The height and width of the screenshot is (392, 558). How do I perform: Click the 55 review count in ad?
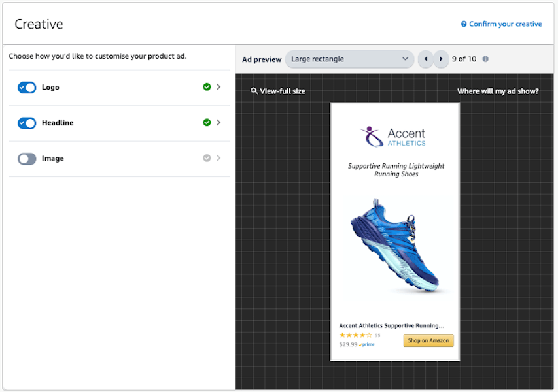(377, 335)
